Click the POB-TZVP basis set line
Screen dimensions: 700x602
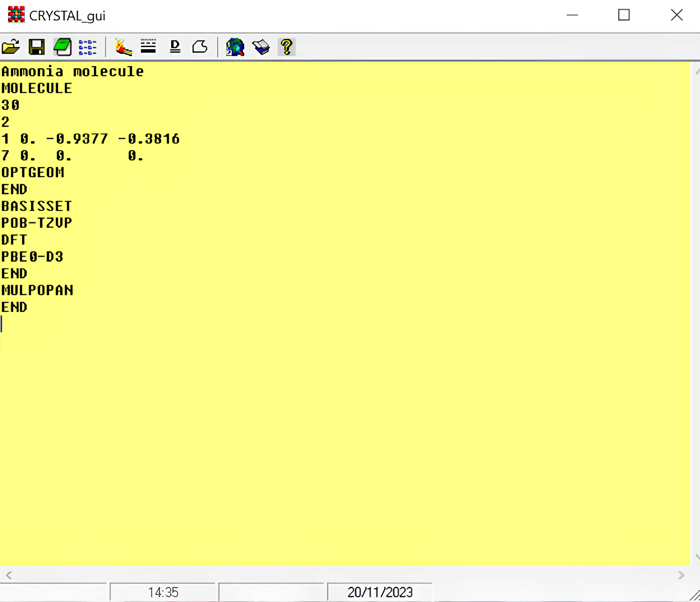point(37,223)
